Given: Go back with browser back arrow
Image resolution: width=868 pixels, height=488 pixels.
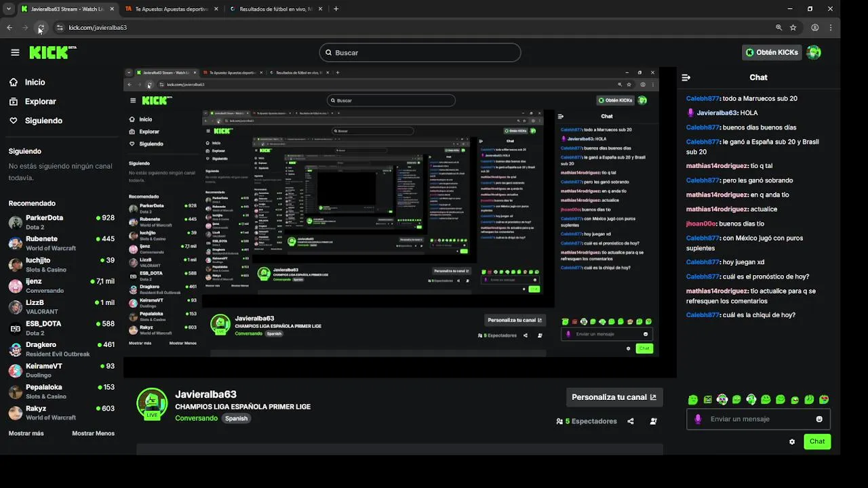Looking at the screenshot, I should (9, 27).
